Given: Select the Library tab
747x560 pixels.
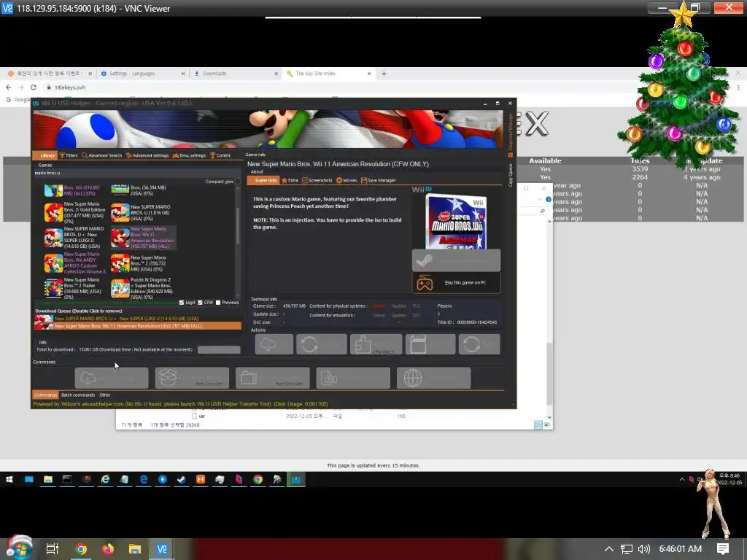Looking at the screenshot, I should coord(45,155).
